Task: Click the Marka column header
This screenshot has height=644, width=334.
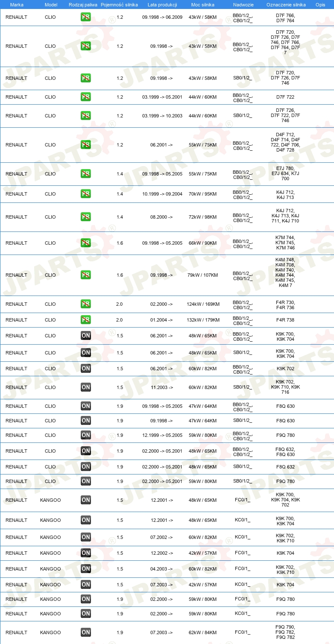Action: (17, 5)
